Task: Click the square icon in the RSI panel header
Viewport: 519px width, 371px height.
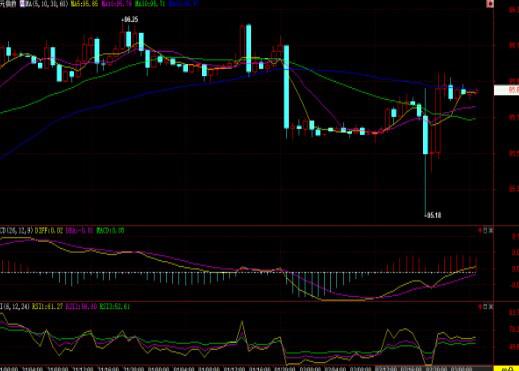Action: 486,307
